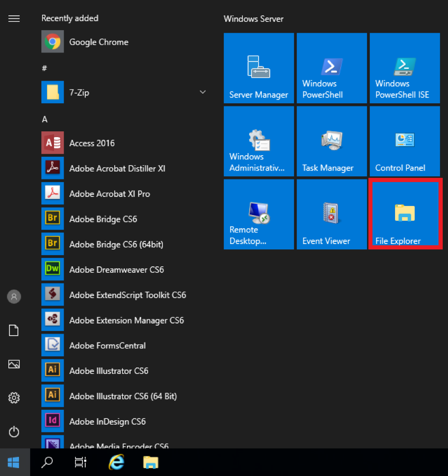448x476 pixels.
Task: Open Access 2016 from the app list
Action: [x=124, y=142]
